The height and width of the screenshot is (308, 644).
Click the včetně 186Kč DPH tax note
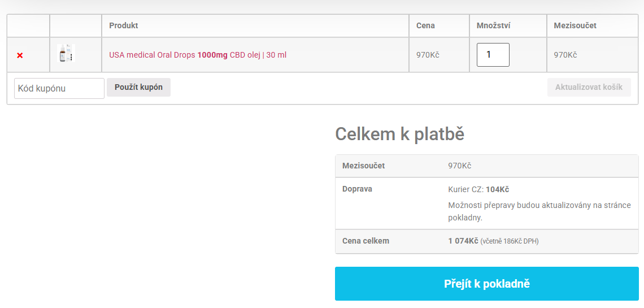(x=510, y=241)
